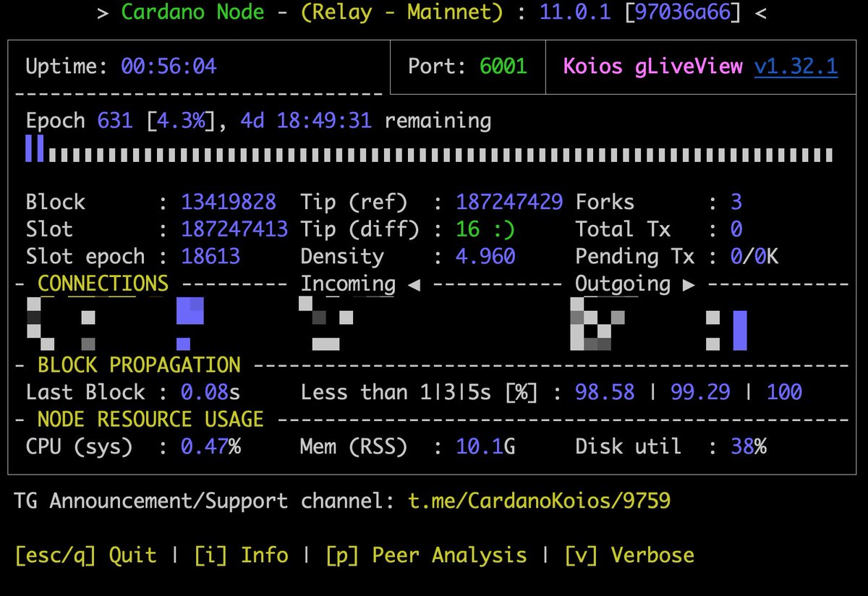Click the Port number 6001
The height and width of the screenshot is (596, 868).
coord(503,67)
